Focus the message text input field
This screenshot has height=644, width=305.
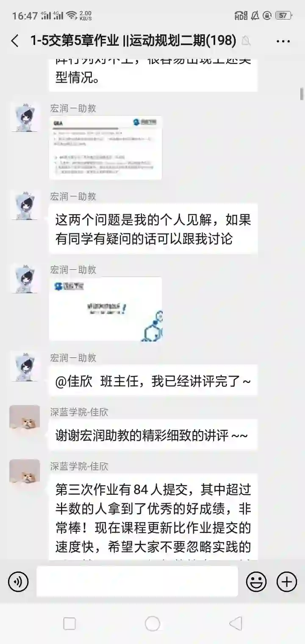[137, 581]
